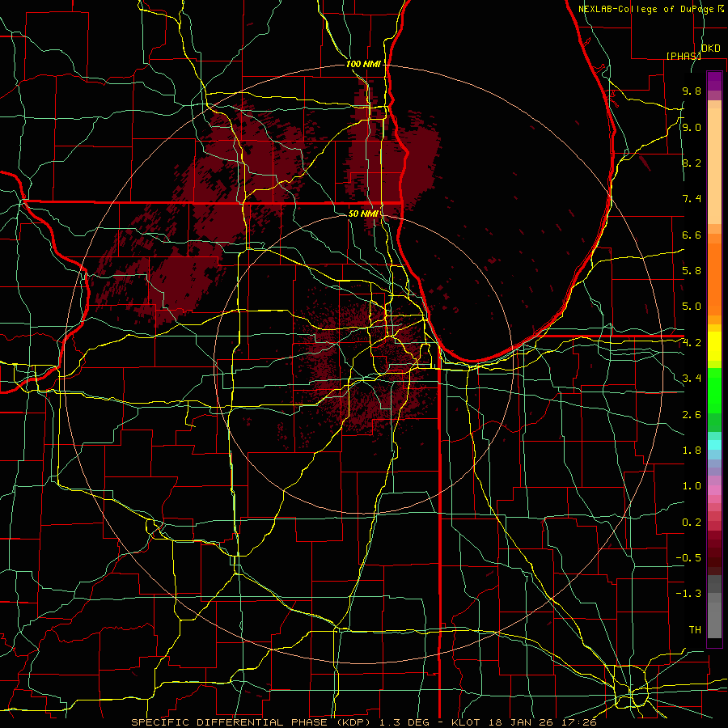
Task: Click the TH threshold label on legend
Action: pyautogui.click(x=695, y=630)
